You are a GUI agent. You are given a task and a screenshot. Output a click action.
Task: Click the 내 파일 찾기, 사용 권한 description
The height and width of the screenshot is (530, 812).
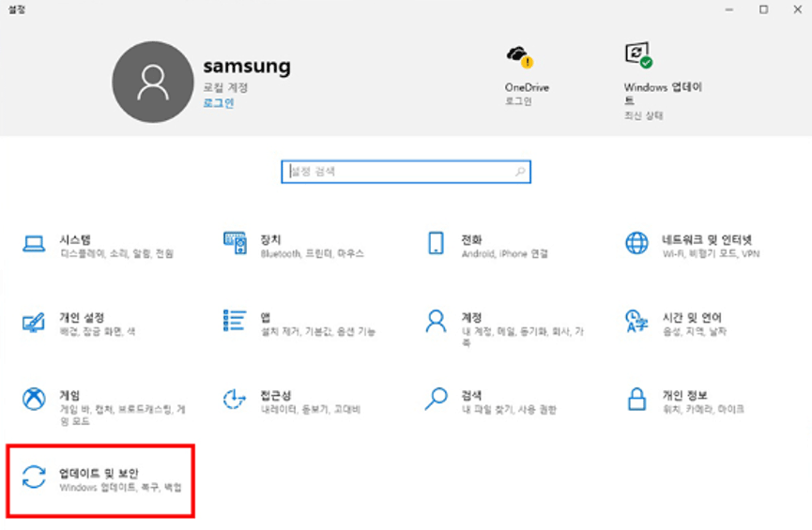(x=509, y=409)
